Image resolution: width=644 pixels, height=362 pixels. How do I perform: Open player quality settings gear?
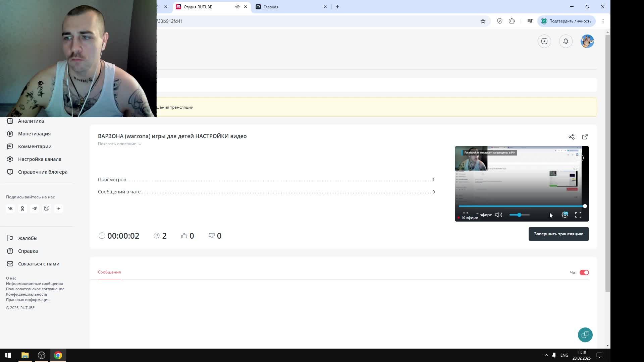[565, 215]
